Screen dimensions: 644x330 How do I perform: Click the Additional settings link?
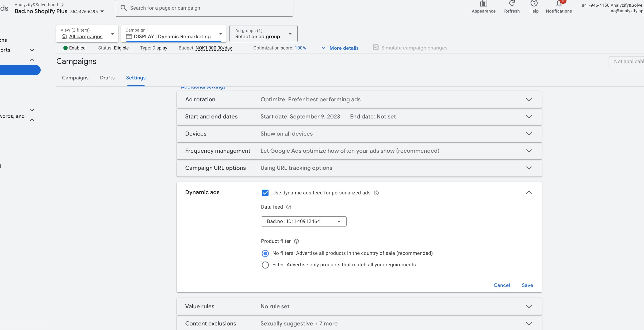point(203,87)
